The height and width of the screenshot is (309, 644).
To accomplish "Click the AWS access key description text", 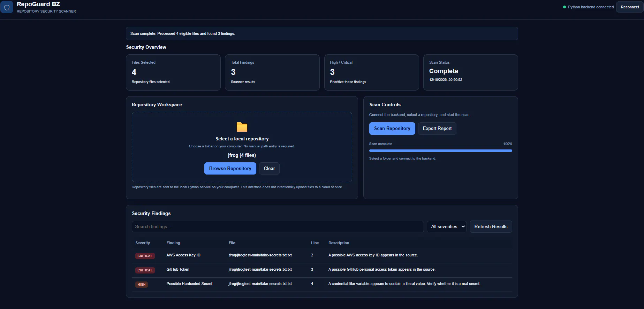I will coord(373,255).
